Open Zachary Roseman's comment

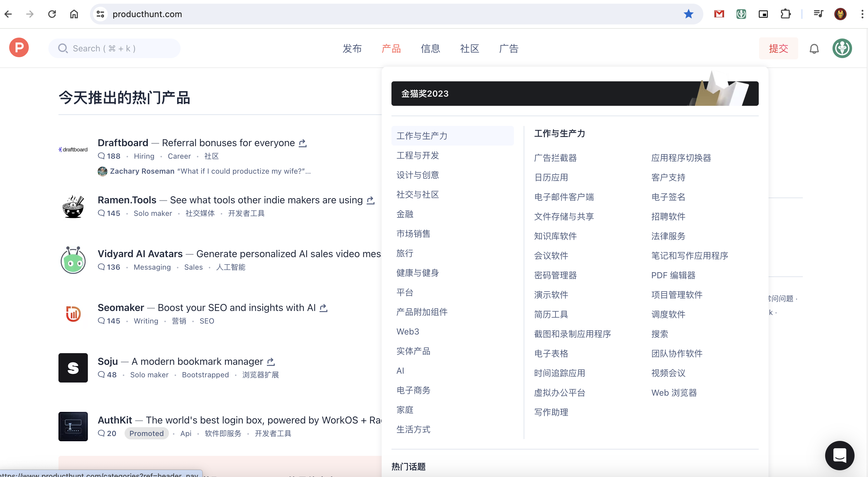(x=204, y=171)
